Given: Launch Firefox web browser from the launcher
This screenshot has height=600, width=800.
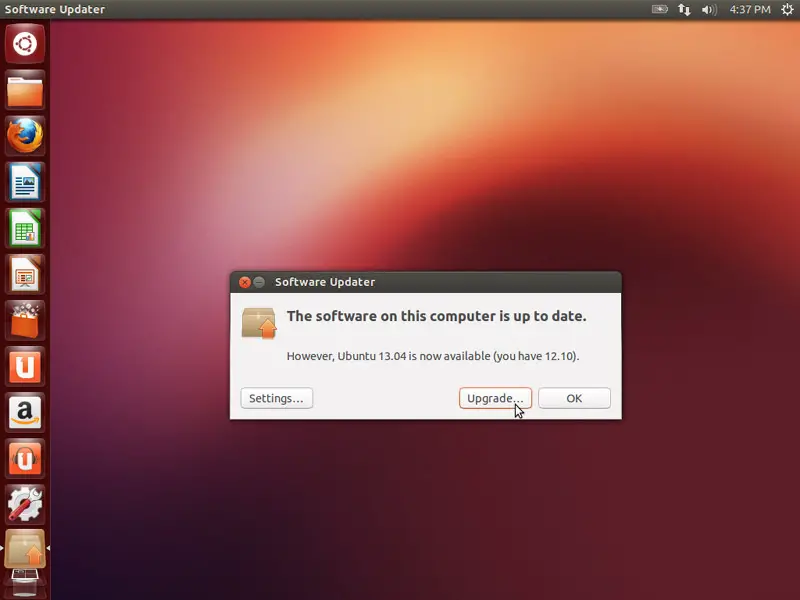Looking at the screenshot, I should 25,136.
